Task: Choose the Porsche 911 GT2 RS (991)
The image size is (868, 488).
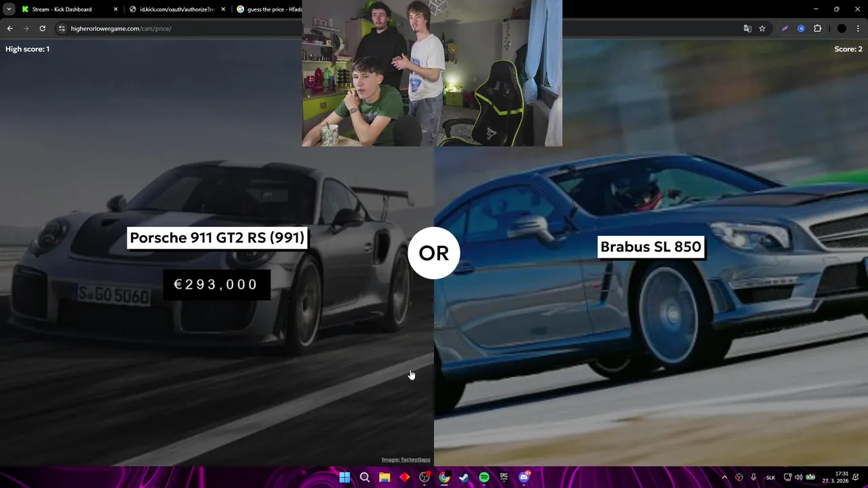Action: [217, 238]
